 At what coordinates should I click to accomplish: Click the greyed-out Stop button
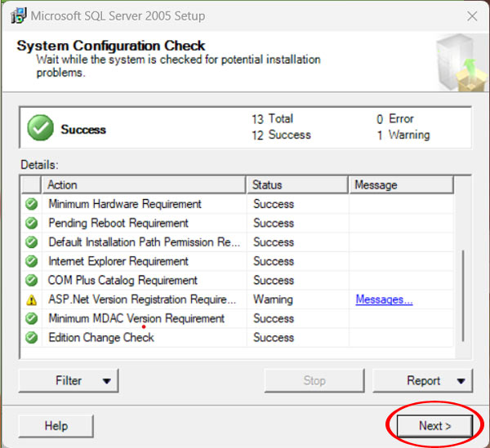coord(314,380)
